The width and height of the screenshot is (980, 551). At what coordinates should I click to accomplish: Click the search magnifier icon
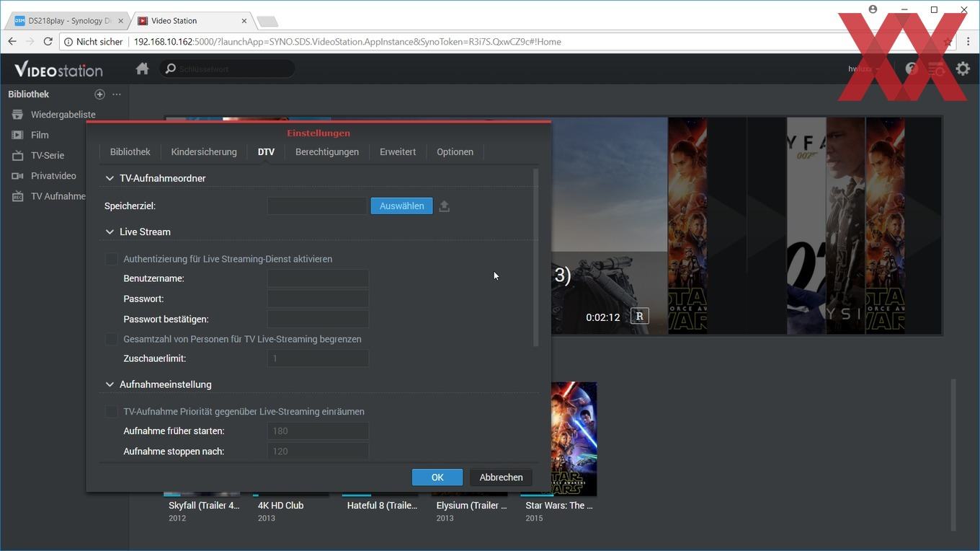(170, 69)
